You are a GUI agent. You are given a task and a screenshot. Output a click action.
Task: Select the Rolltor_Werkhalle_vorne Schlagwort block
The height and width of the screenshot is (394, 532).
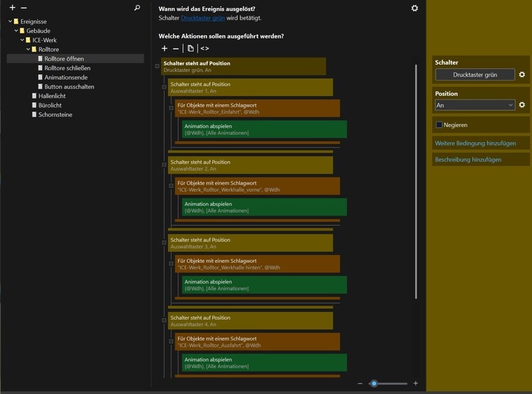(257, 186)
